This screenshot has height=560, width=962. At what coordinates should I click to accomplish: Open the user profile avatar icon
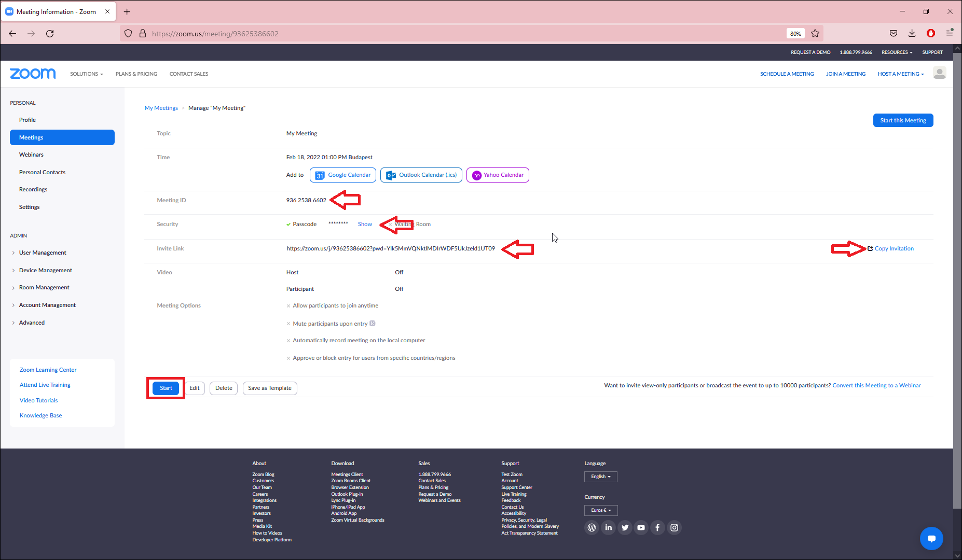(x=939, y=73)
